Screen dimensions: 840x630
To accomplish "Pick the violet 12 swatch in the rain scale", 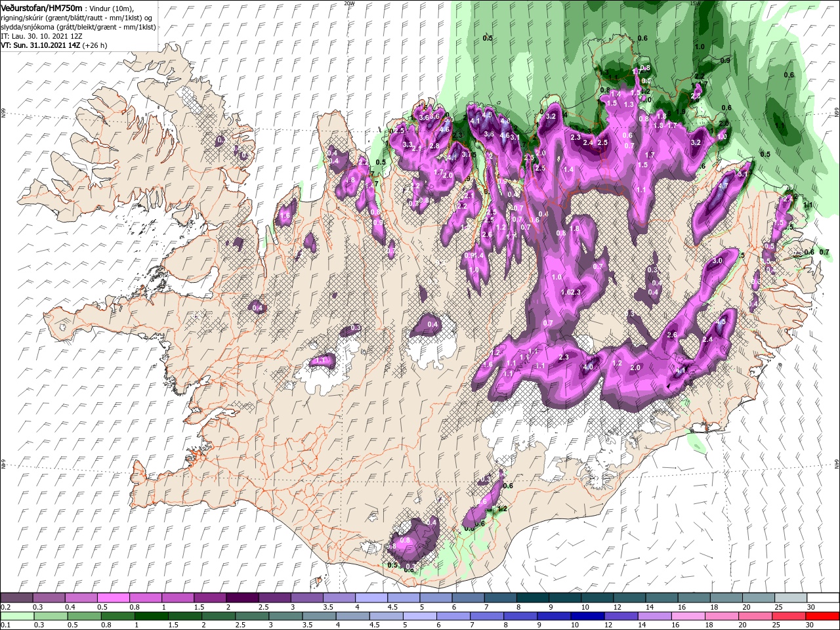I will (620, 616).
